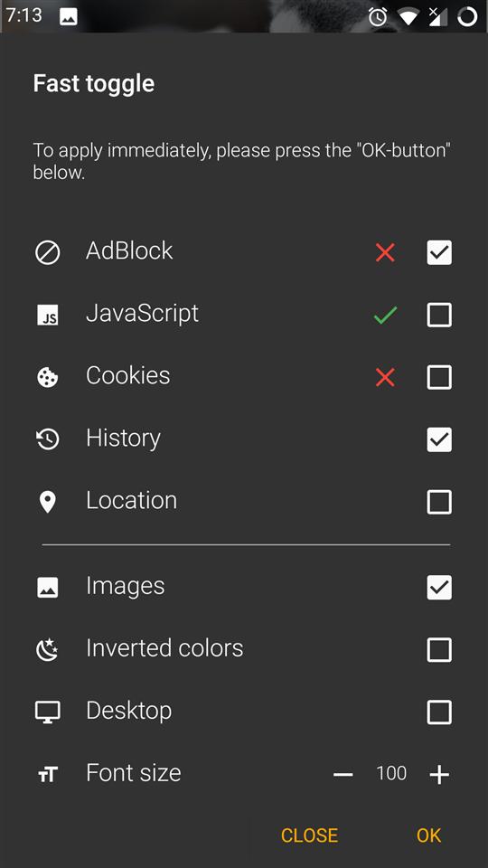The height and width of the screenshot is (868, 488).
Task: Uncheck the AdBlock checkbox
Action: click(439, 252)
